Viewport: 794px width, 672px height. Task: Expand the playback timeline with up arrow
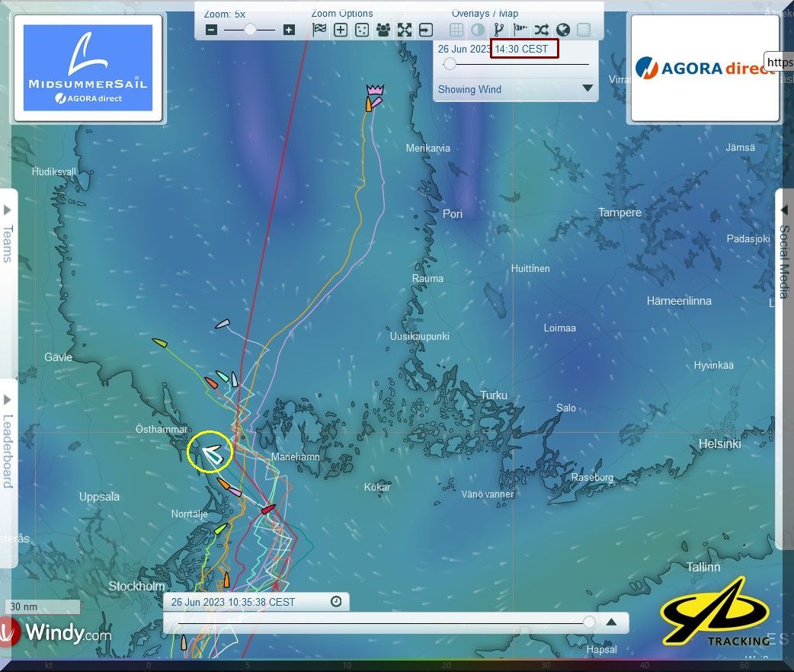[x=611, y=622]
